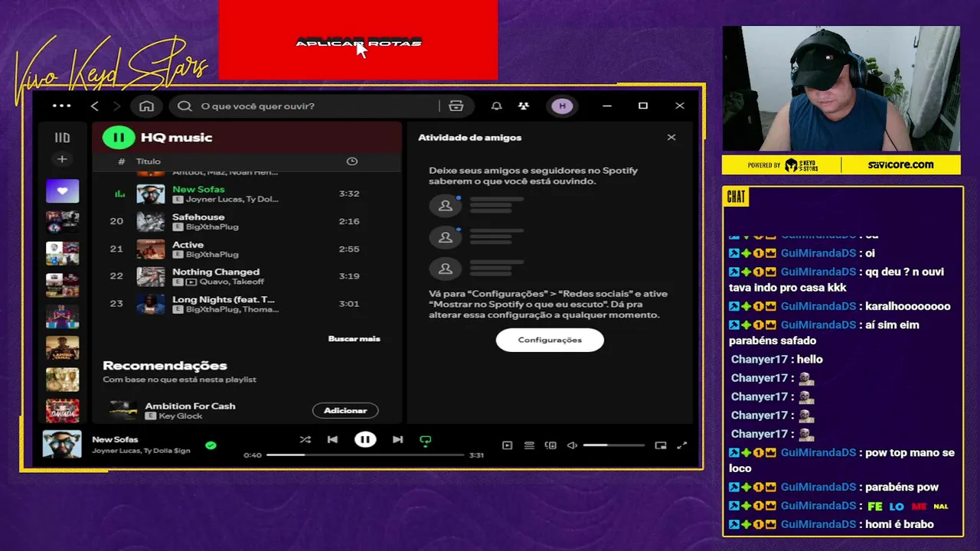Pause the HQ music playlist
Viewport: 980px width, 551px height.
pyautogui.click(x=119, y=138)
